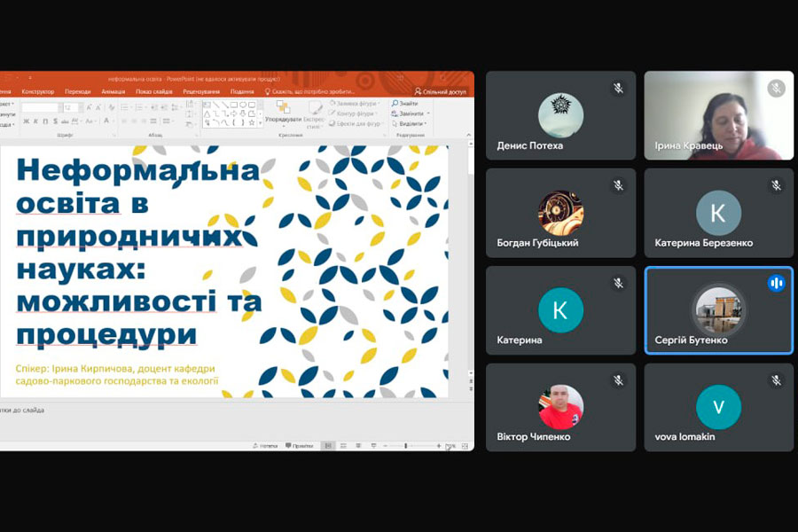The height and width of the screenshot is (532, 798).
Task: Switch to reading view in status bar
Action: click(x=358, y=446)
